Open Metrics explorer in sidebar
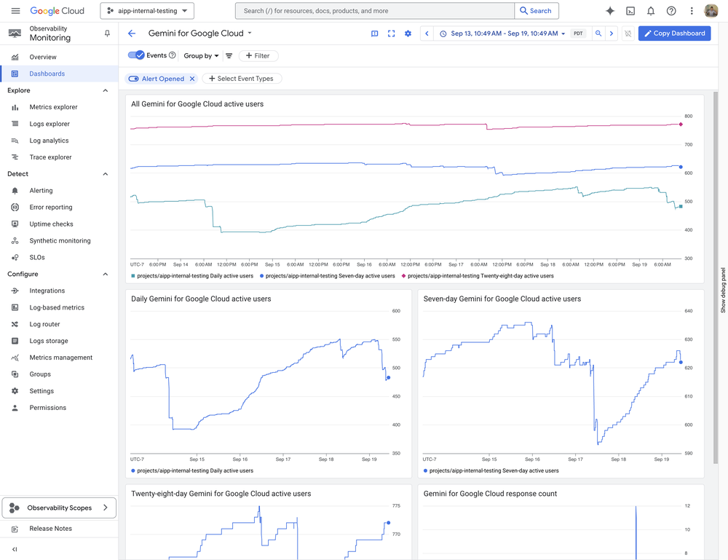This screenshot has width=728, height=560. click(53, 107)
